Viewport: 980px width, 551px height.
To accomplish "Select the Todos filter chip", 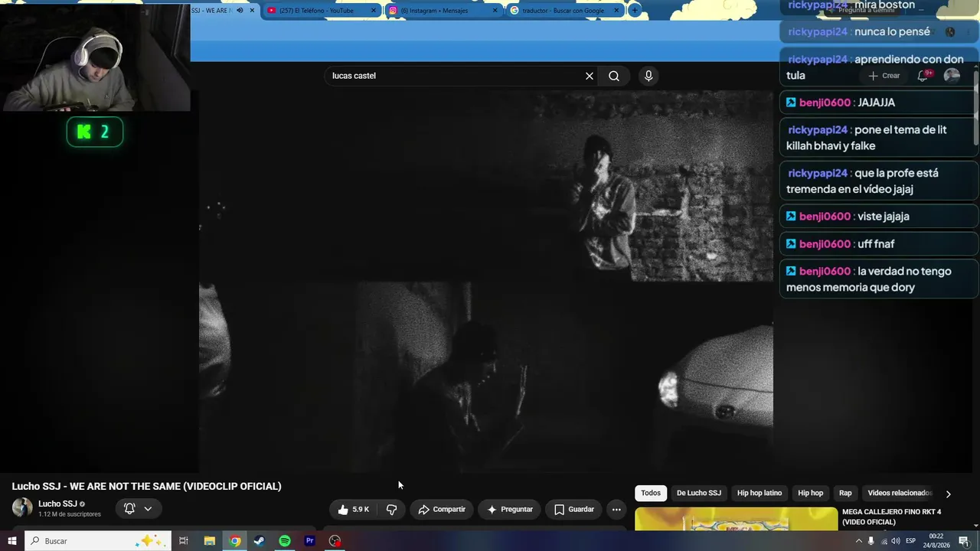I will (651, 494).
